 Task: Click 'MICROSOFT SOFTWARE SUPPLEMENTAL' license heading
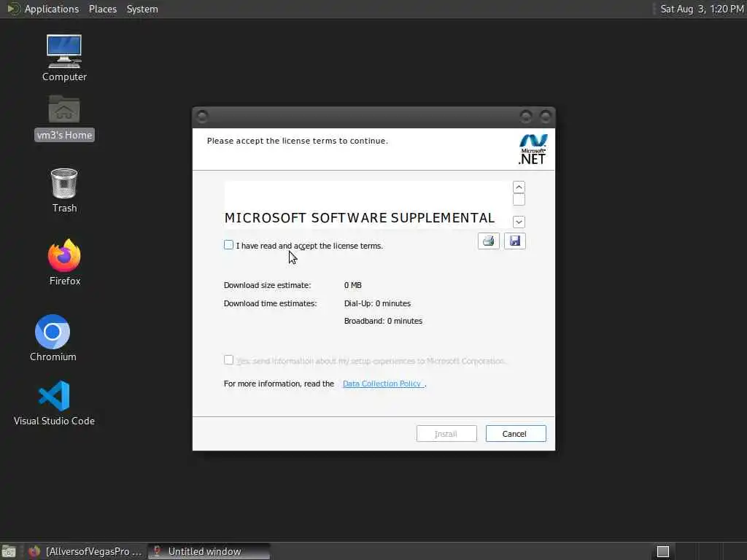tap(360, 217)
